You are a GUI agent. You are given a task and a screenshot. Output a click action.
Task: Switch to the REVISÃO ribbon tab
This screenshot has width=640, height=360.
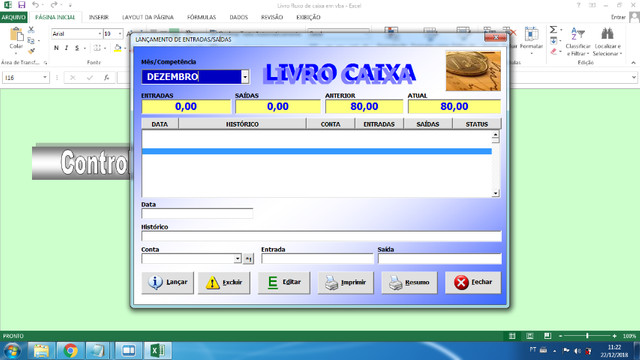click(x=272, y=17)
